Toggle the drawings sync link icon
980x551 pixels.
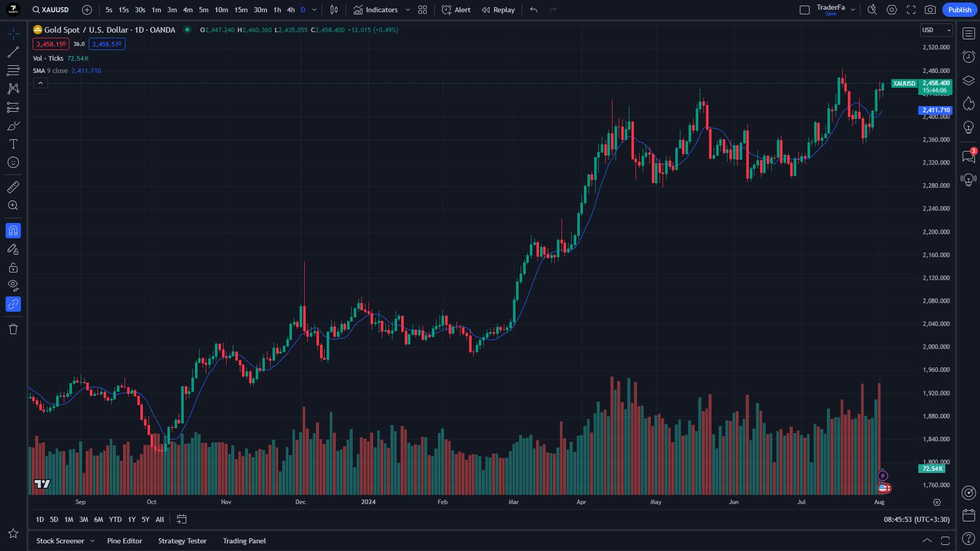pos(13,304)
